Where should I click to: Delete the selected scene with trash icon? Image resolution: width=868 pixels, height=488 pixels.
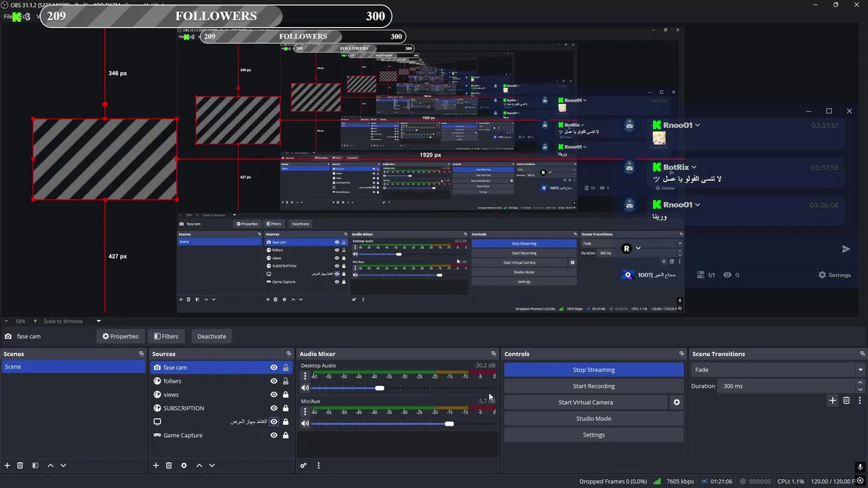point(20,466)
